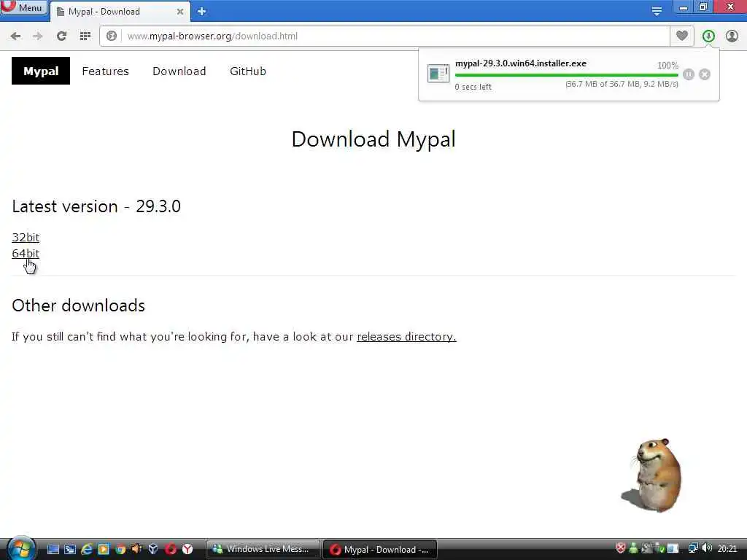
Task: Click Show Desktop in quick launch
Action: tap(53, 550)
